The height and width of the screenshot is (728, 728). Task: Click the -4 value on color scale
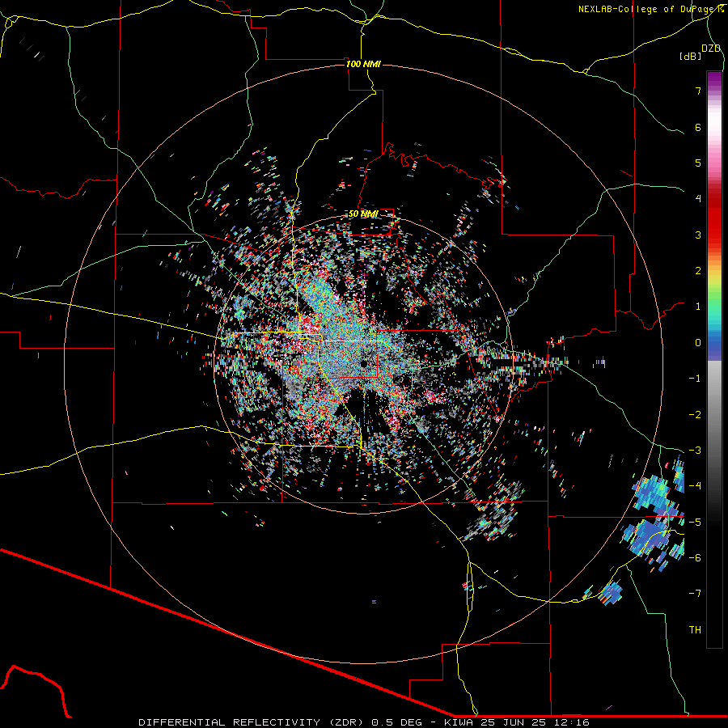click(x=695, y=485)
